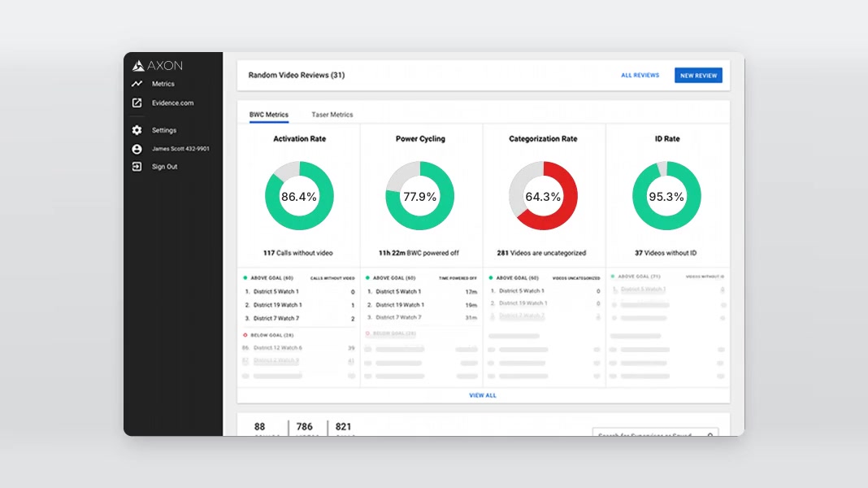The image size is (868, 488).
Task: Click '37 Videos without ID' text
Action: click(x=666, y=253)
